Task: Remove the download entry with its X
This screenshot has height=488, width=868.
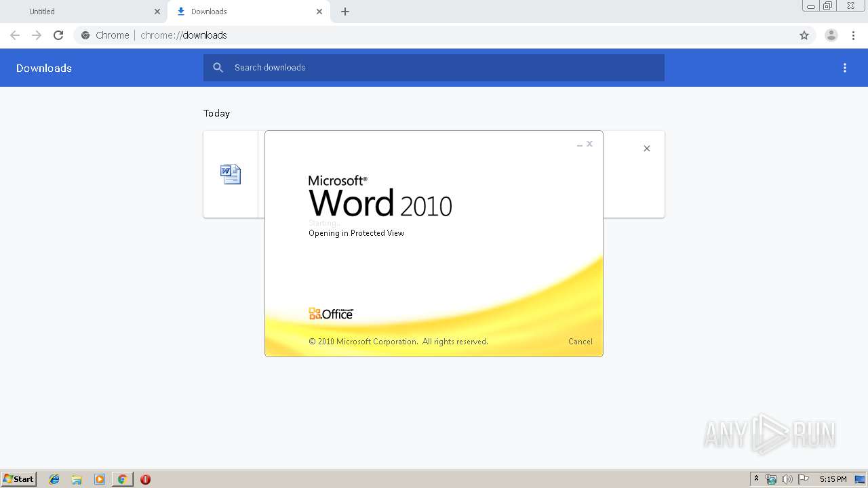Action: tap(647, 148)
